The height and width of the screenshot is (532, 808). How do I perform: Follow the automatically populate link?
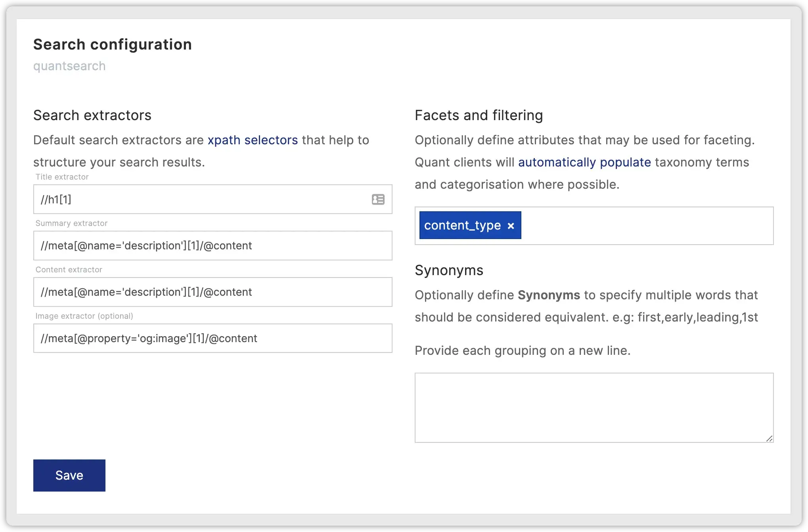pos(584,162)
